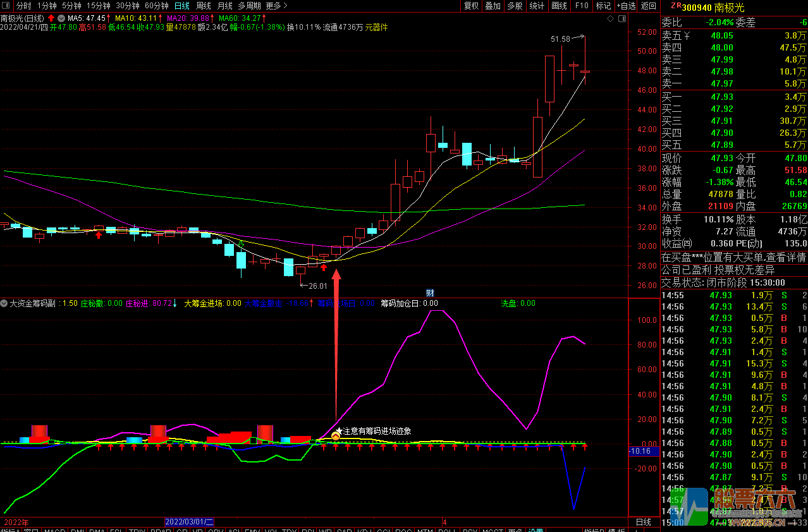Image resolution: width=808 pixels, height=532 pixels.
Task: Open the 多周期 multi-period view
Action: (x=249, y=6)
